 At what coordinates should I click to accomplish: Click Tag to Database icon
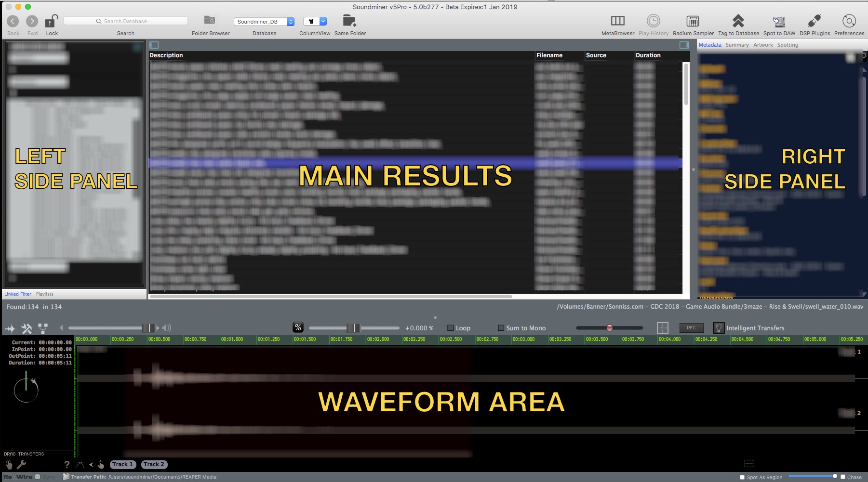point(738,21)
